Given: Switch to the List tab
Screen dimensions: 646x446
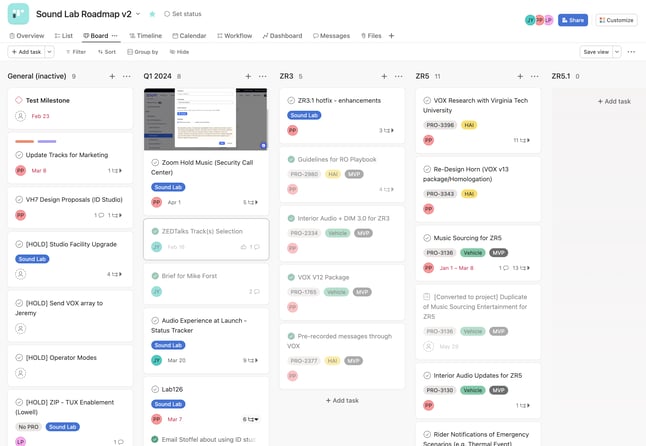Looking at the screenshot, I should point(63,36).
